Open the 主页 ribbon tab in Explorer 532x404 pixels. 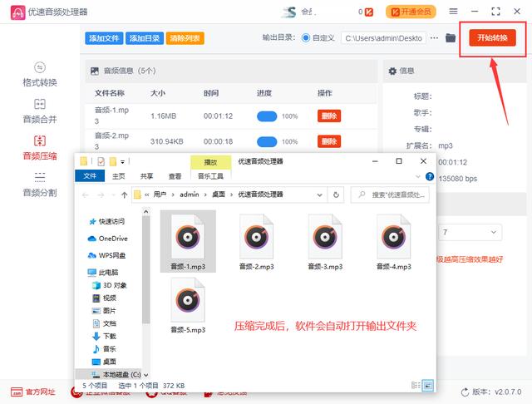click(x=118, y=176)
